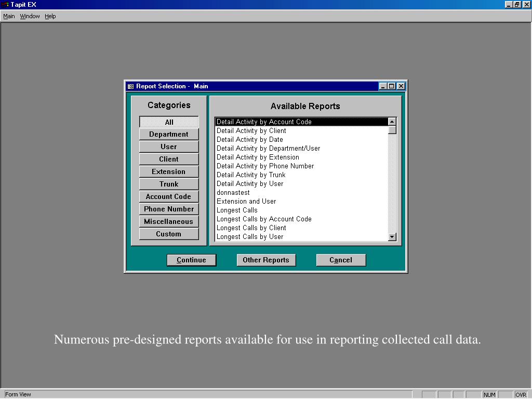The height and width of the screenshot is (399, 532).
Task: Select the Extension category
Action: coord(169,171)
